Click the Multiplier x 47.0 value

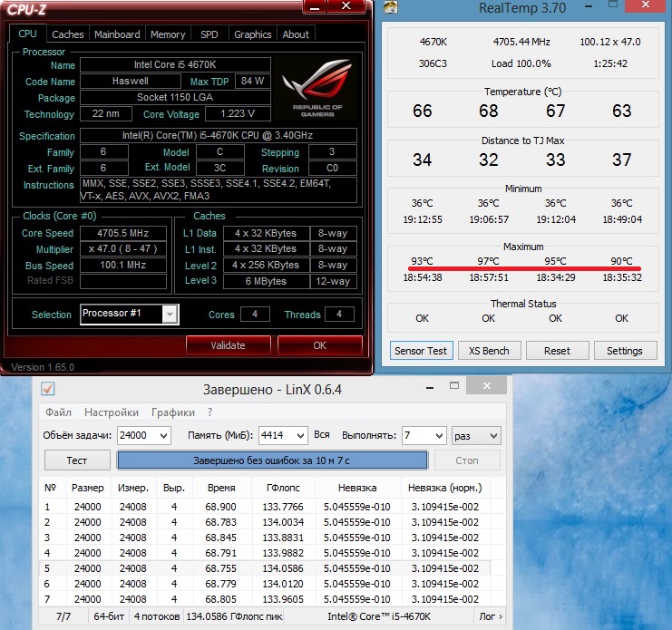click(x=123, y=249)
